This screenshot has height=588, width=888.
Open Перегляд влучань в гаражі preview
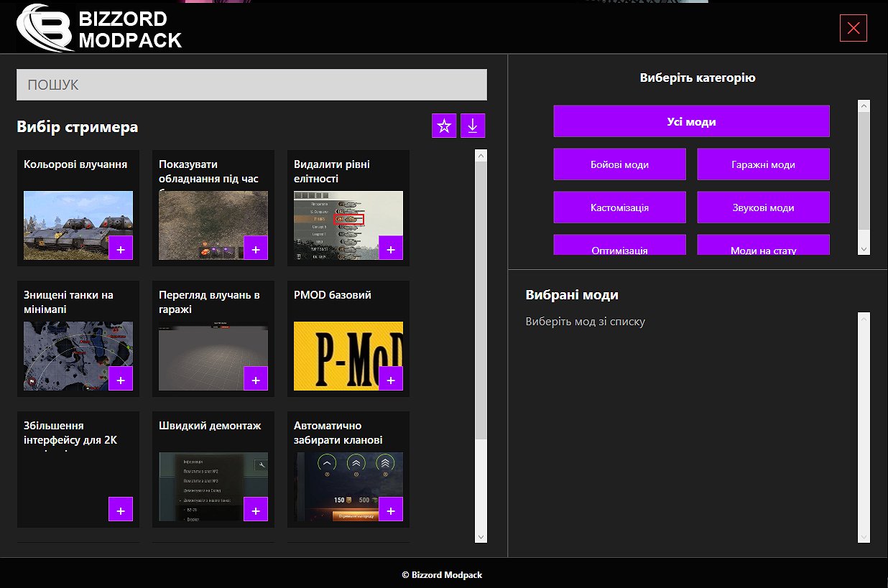click(213, 356)
